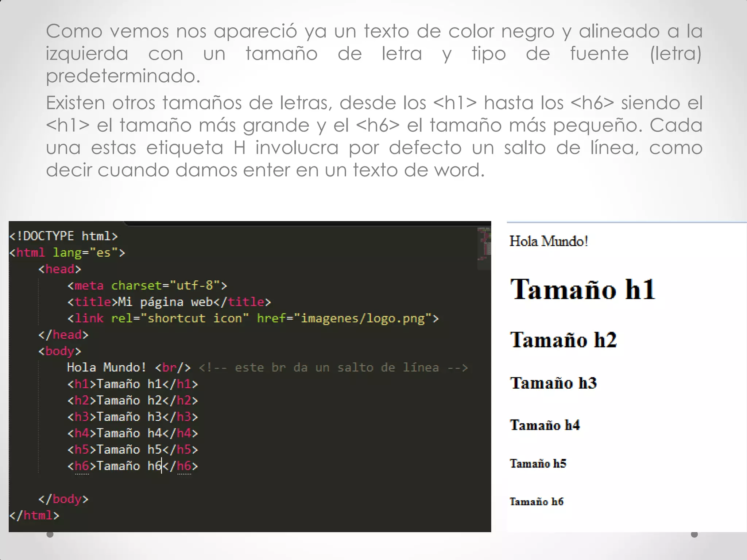Click the opening '<body>' tag line

click(x=60, y=351)
